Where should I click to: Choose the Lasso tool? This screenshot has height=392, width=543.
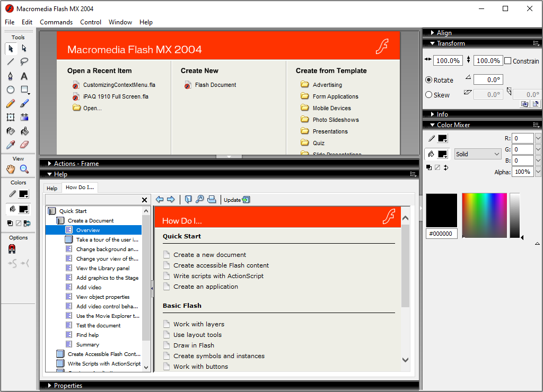coord(24,62)
